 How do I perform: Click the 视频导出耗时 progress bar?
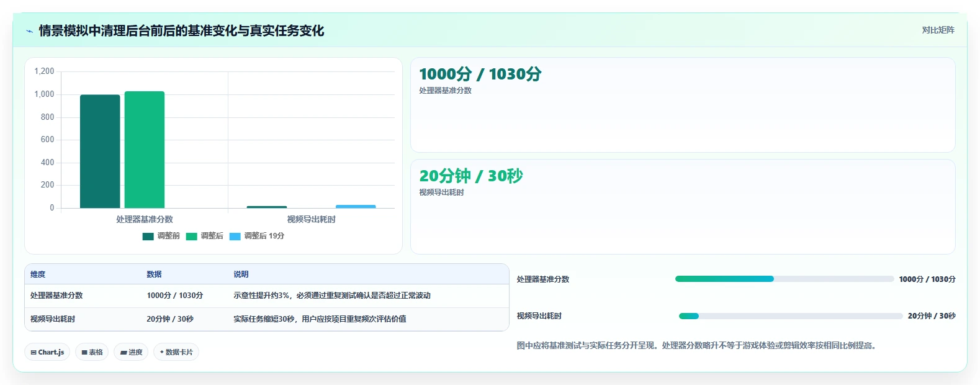tap(791, 316)
